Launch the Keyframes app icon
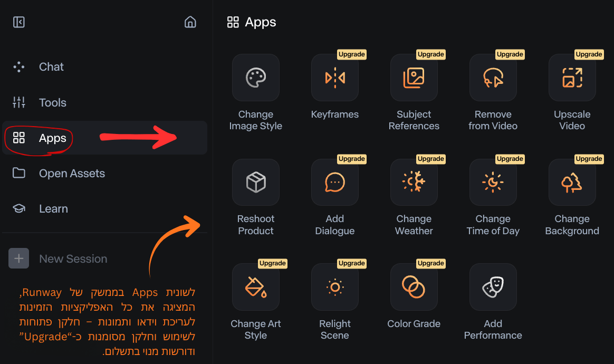The width and height of the screenshot is (614, 364). point(335,78)
